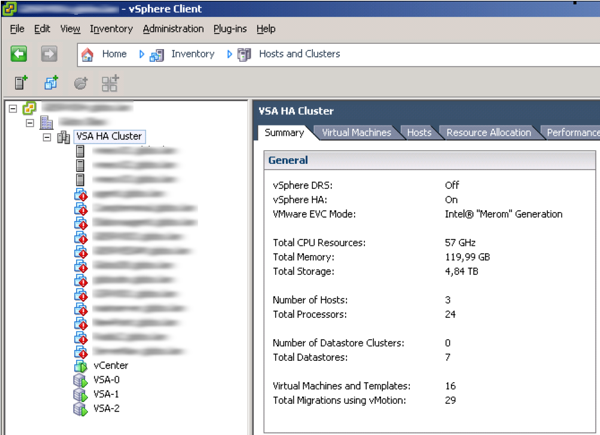The width and height of the screenshot is (600, 435).
Task: Click the VSA HA Cluster icon in tree
Action: pos(64,137)
